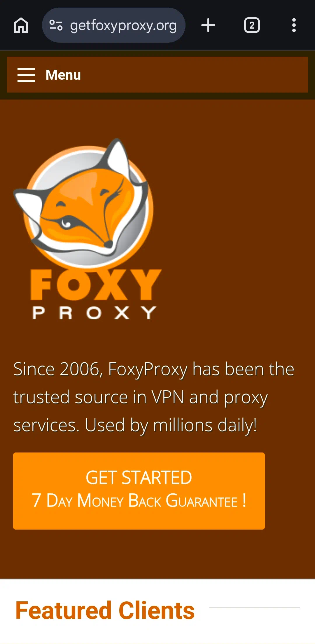315x644 pixels.
Task: Tap the 7 Day Money Back Guarantee line
Action: coord(139,500)
